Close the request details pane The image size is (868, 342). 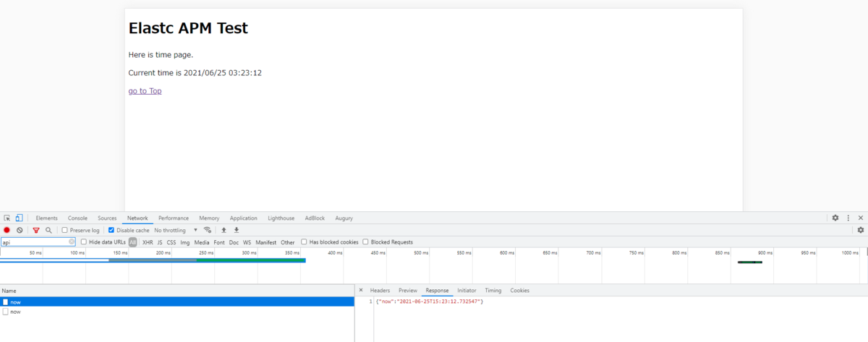click(x=361, y=290)
